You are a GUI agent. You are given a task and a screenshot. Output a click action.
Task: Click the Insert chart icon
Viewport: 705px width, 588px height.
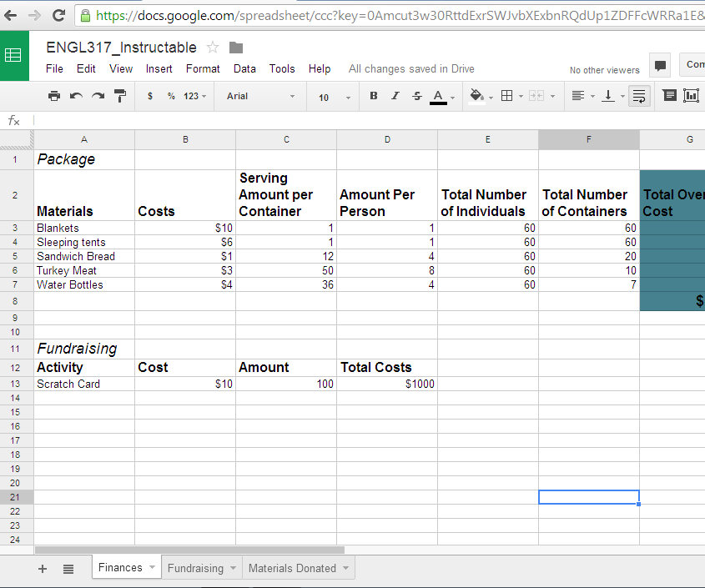691,95
